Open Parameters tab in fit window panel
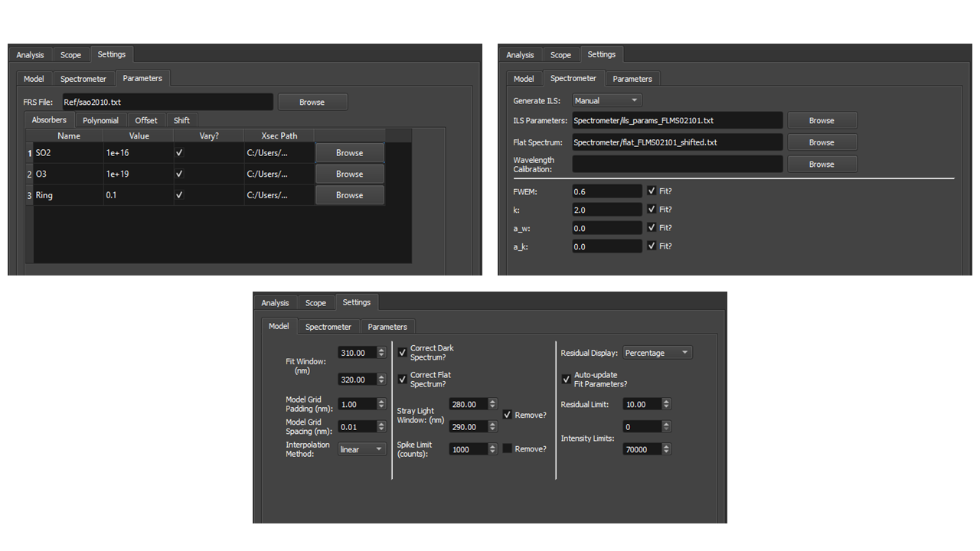The height and width of the screenshot is (551, 980). pyautogui.click(x=387, y=327)
